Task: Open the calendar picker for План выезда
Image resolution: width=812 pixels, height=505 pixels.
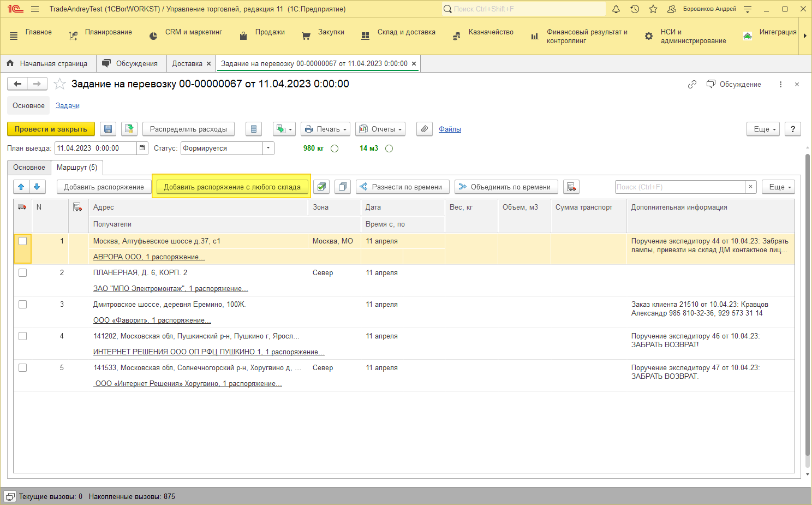Action: 142,148
